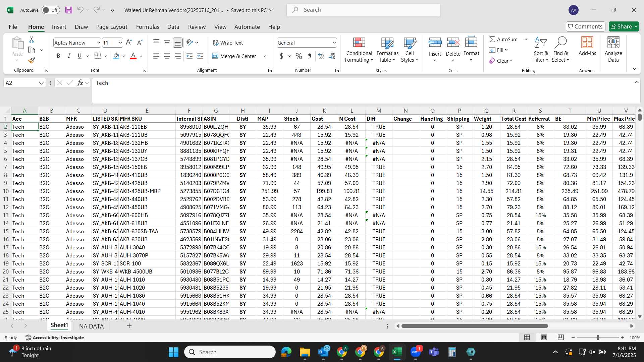Image resolution: width=644 pixels, height=362 pixels.
Task: Toggle Align Right
Action: point(178,56)
